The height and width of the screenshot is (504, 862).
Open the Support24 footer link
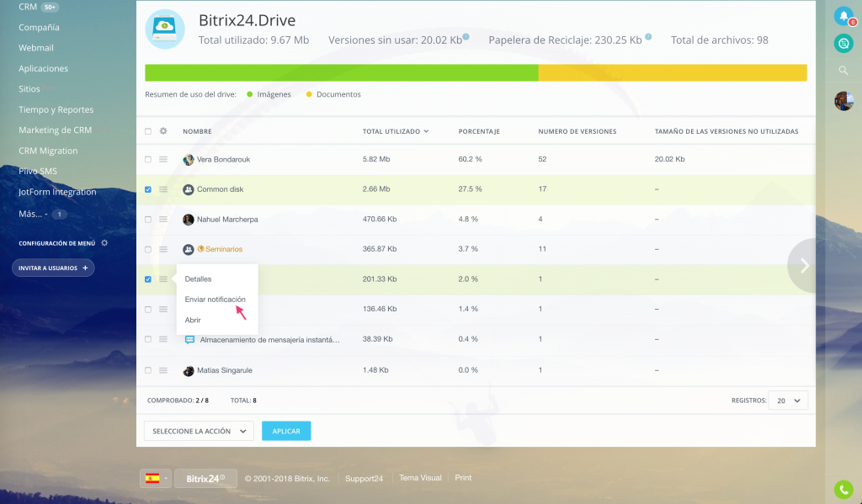tap(364, 479)
